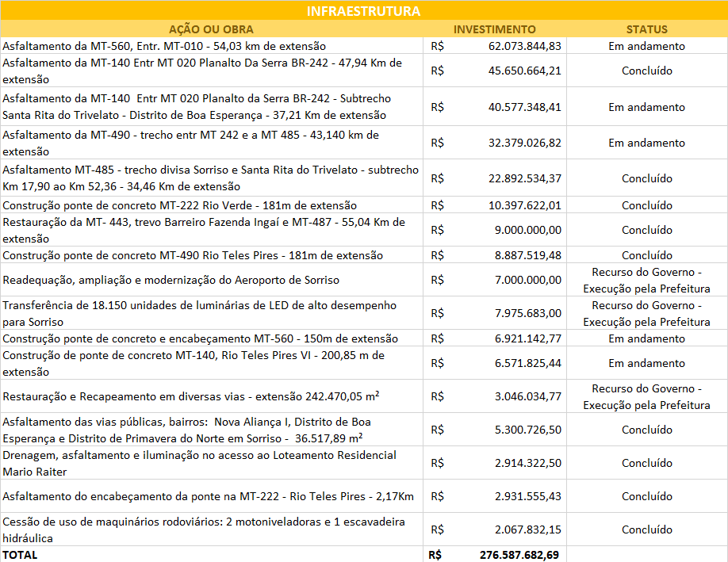Select the INFRAESTRUTURA title header
The width and height of the screenshot is (728, 562).
[x=364, y=11]
